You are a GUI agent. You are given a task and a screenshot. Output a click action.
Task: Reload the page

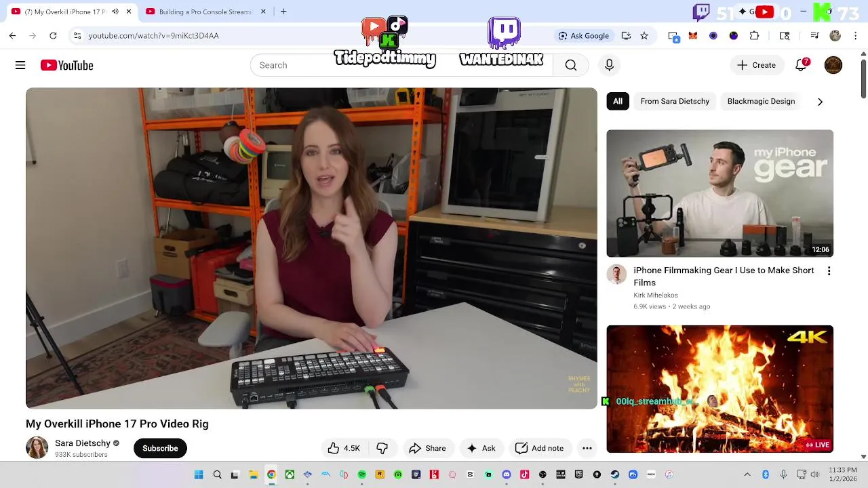[x=53, y=35]
